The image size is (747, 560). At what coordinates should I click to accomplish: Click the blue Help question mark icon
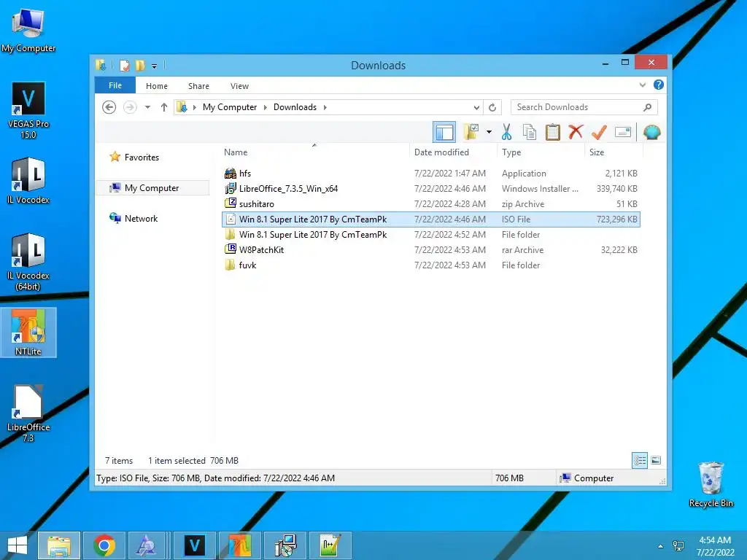pos(659,85)
